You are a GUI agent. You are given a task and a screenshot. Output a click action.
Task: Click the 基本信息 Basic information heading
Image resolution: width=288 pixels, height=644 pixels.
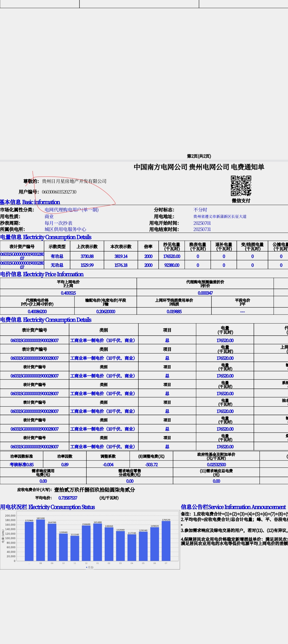click(x=30, y=202)
